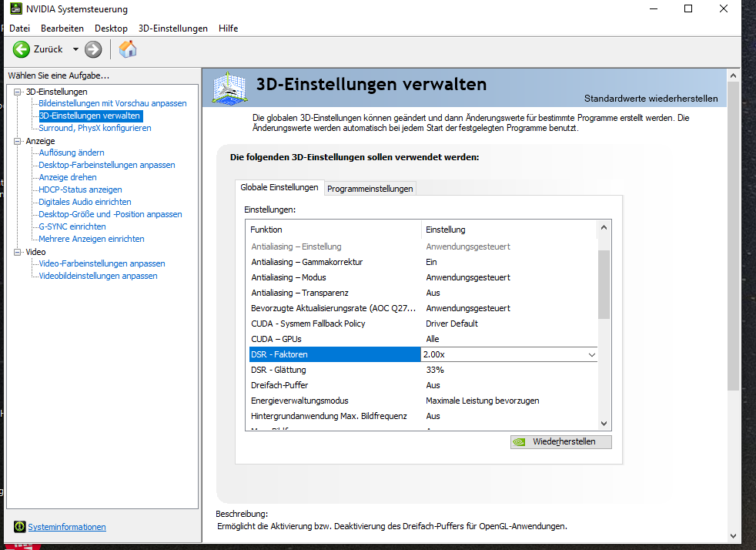This screenshot has height=550, width=756.
Task: Click the Wiederherstellen button
Action: coord(561,442)
